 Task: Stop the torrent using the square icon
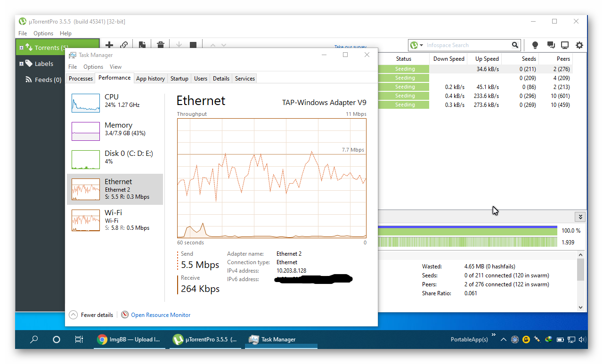[x=193, y=45]
